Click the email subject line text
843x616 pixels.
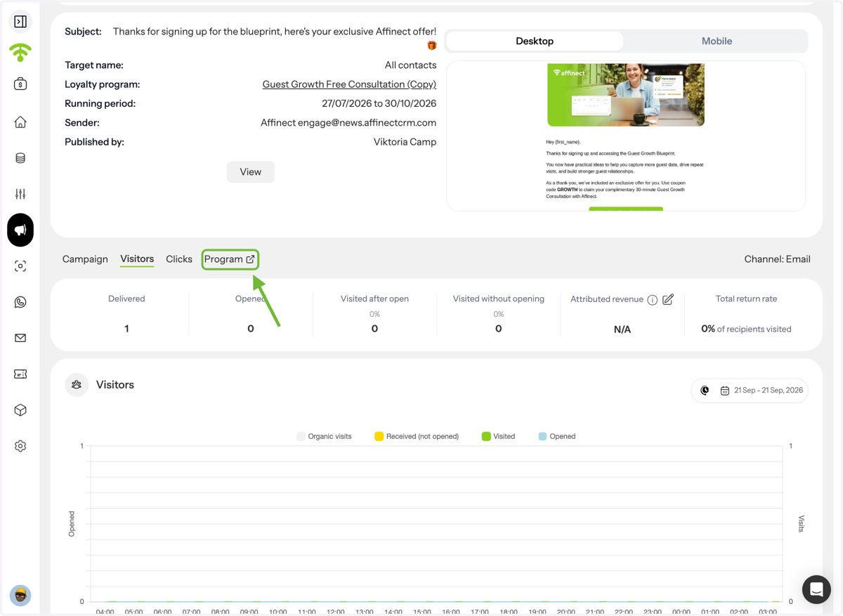click(275, 32)
